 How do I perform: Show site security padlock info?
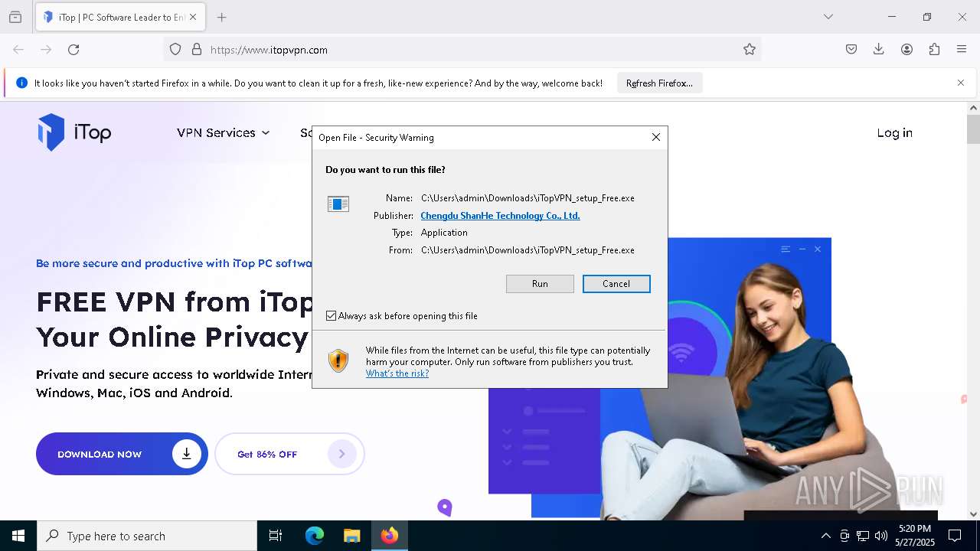pos(197,50)
